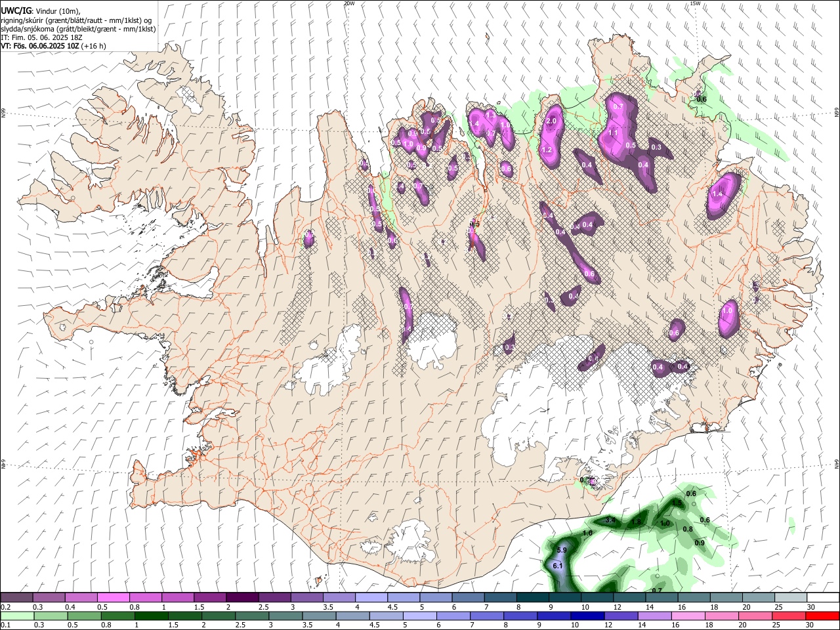Select the rain legend swatch between 25 and 30
Image resolution: width=840 pixels, height=630 pixels.
point(789,616)
